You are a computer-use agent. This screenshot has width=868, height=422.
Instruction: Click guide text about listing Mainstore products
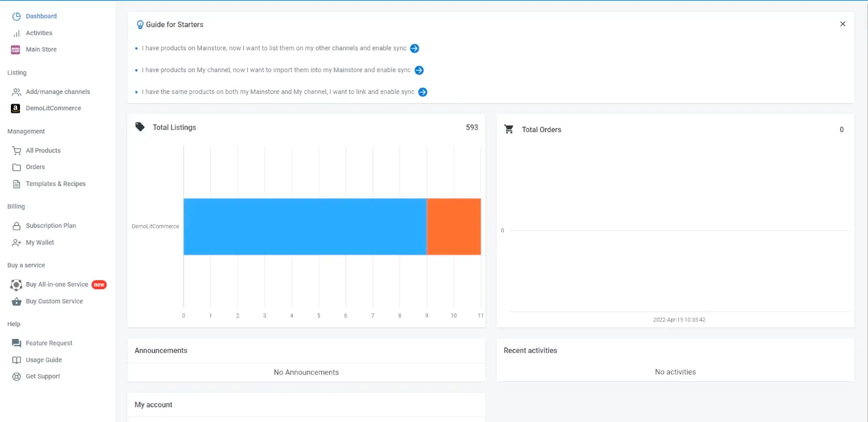pyautogui.click(x=274, y=49)
